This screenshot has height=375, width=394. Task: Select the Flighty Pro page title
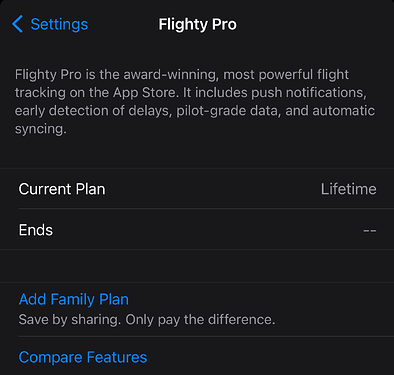point(197,24)
